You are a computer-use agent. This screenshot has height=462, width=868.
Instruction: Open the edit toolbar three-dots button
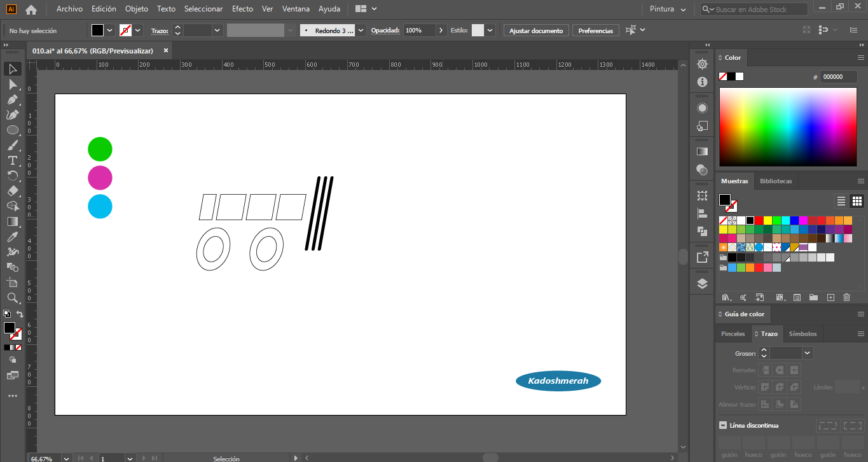[13, 396]
